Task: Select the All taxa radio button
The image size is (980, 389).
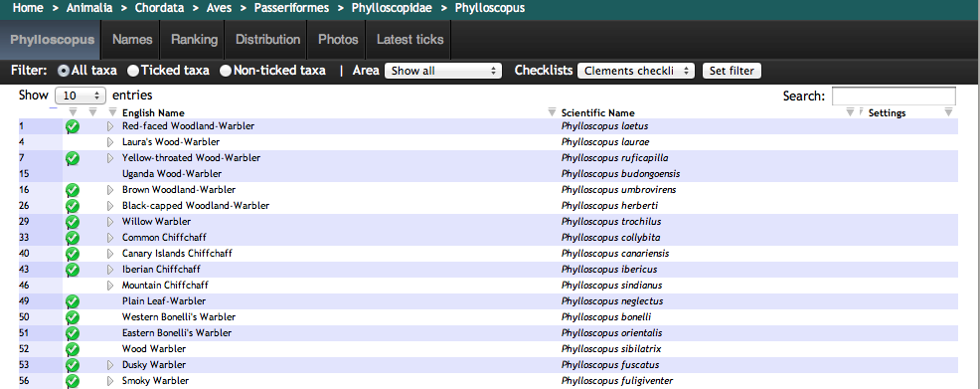Action: coord(64,71)
